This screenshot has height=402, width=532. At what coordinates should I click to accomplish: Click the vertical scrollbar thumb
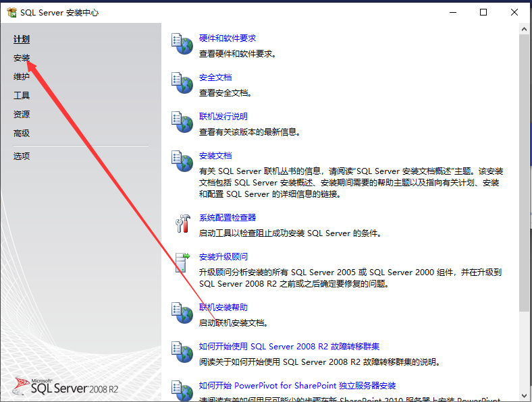pos(524,173)
